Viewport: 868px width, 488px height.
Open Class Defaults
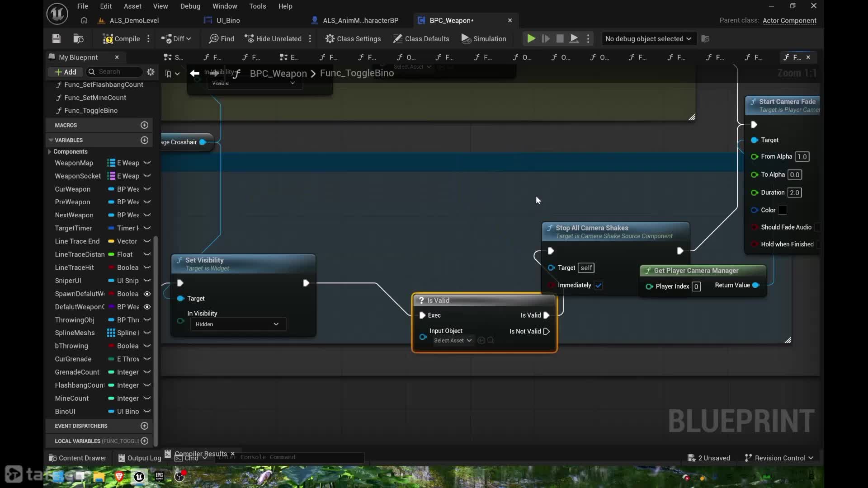pyautogui.click(x=421, y=39)
